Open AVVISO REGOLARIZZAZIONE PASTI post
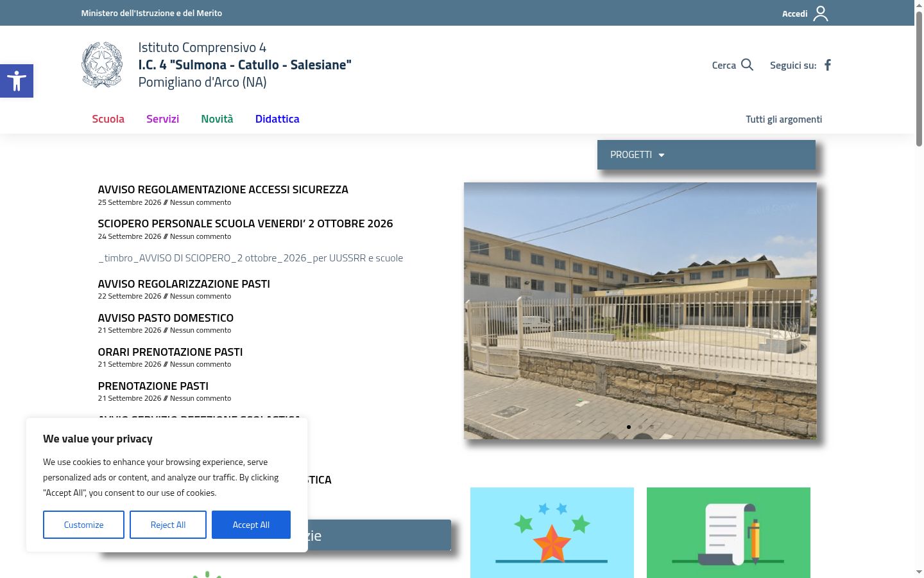 click(x=184, y=284)
